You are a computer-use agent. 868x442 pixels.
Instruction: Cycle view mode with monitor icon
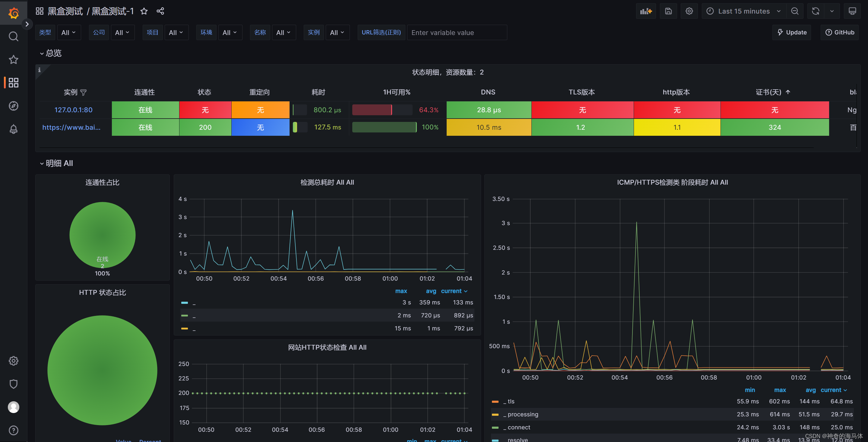(853, 11)
